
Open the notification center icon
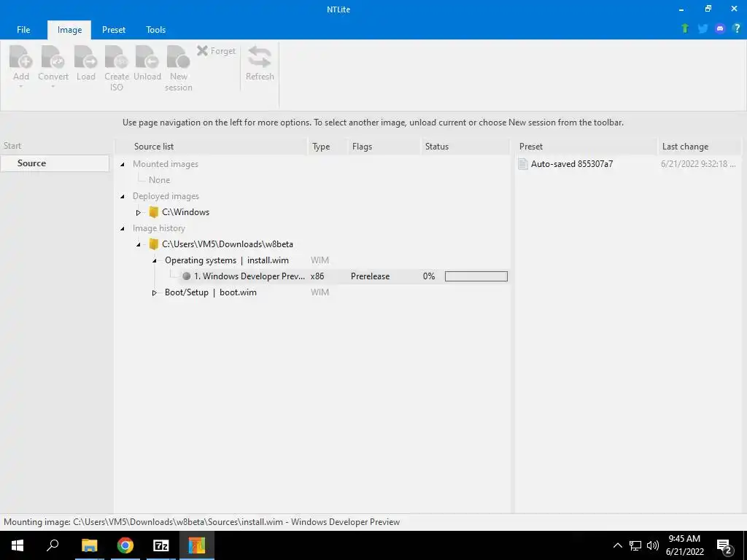click(x=724, y=547)
